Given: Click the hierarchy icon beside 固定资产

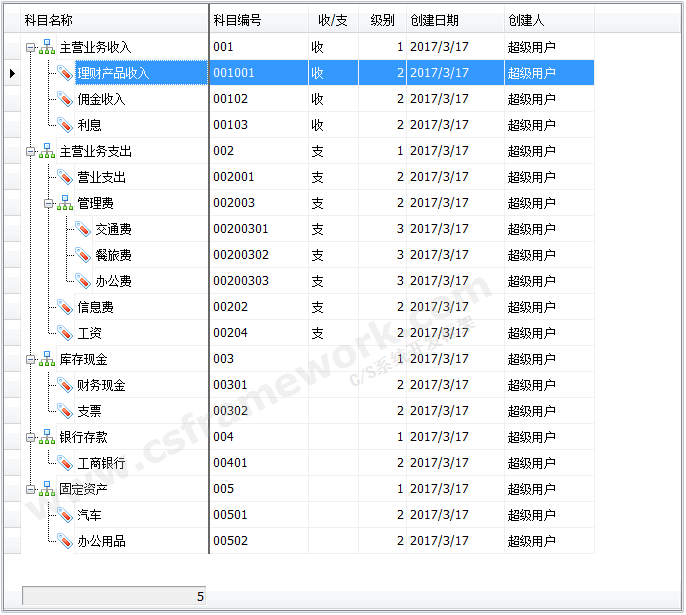Looking at the screenshot, I should point(47,489).
